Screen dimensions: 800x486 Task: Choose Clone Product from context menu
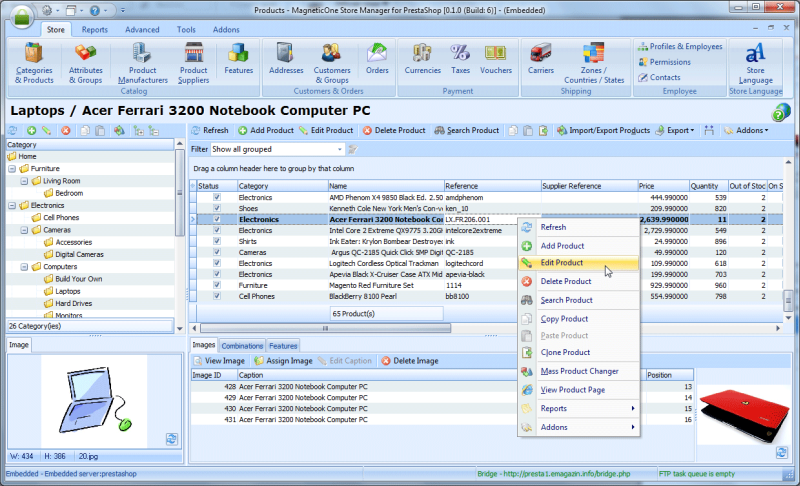point(579,352)
